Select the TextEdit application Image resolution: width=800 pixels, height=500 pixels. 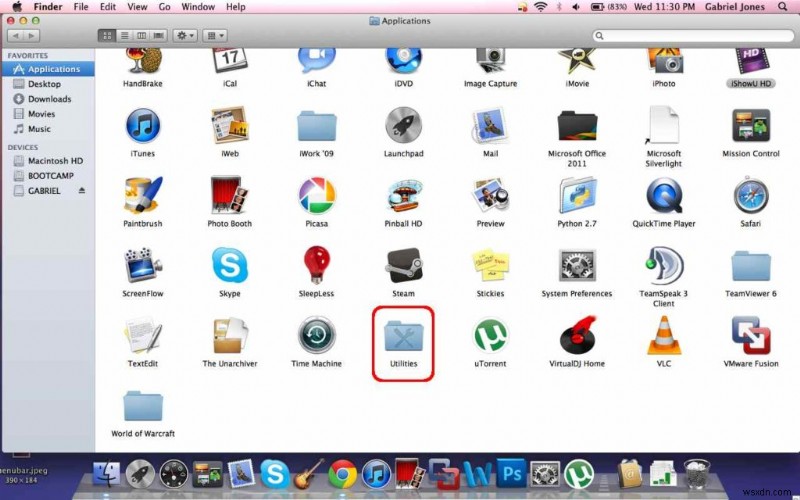point(143,335)
